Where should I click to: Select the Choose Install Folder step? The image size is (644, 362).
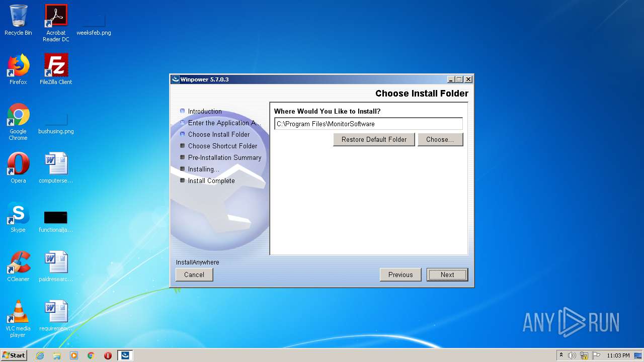(x=219, y=135)
